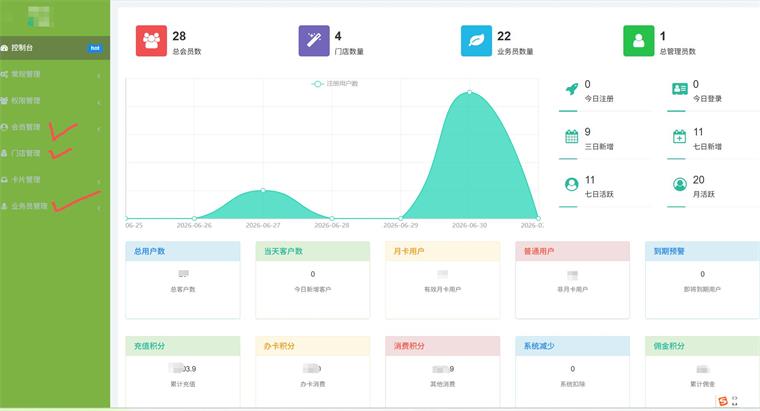Screen dimensions: 760x411
Task: Expand the 常规管理 submenu chevron
Action: [99, 76]
